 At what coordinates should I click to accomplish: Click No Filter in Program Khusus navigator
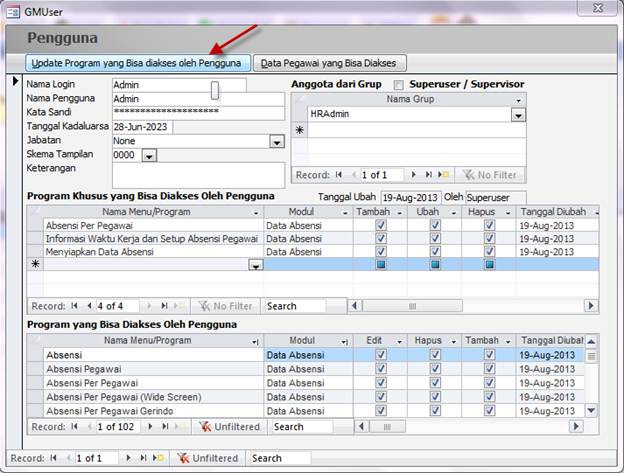[226, 306]
